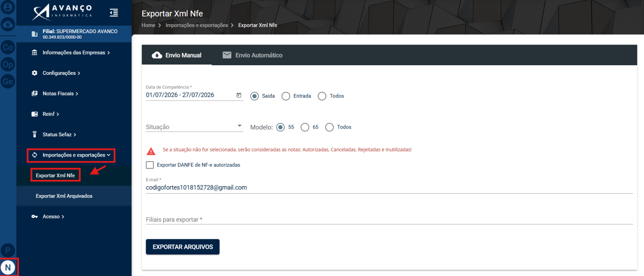The width and height of the screenshot is (644, 276).
Task: Click the Filiais para exportar field
Action: tap(389, 219)
